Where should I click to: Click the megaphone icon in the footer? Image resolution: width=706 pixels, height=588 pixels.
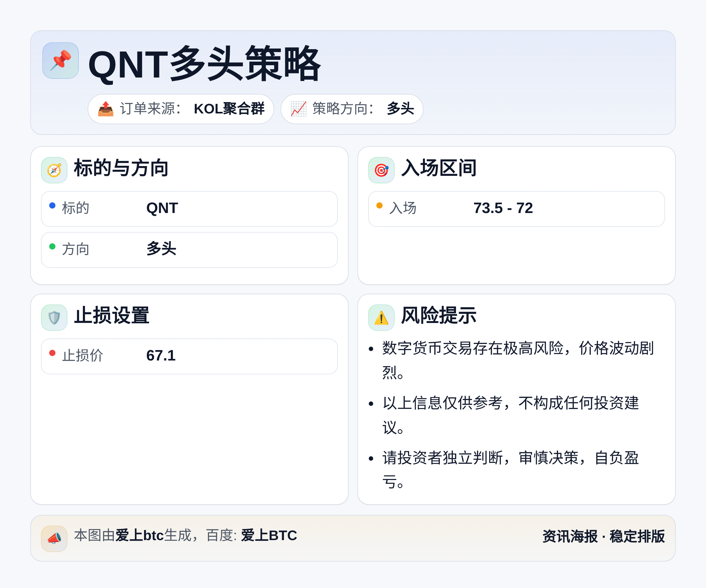pos(54,539)
